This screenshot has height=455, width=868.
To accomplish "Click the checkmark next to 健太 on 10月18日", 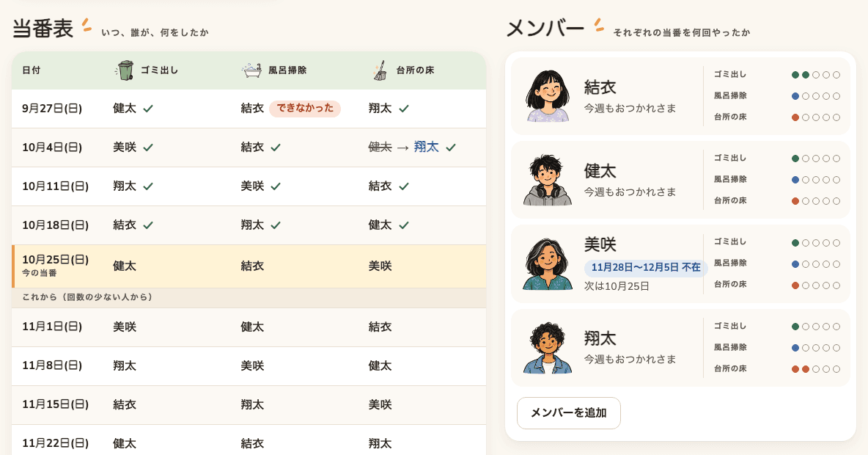I will pos(404,225).
